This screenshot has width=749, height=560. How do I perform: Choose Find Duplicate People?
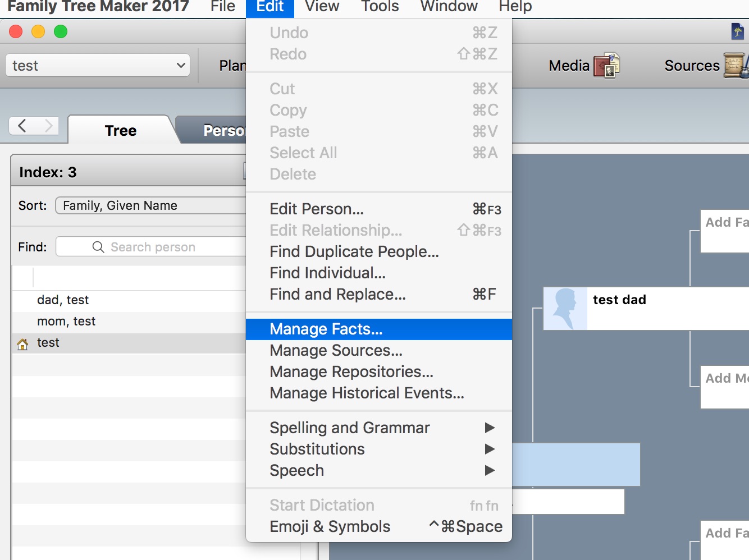coord(354,251)
